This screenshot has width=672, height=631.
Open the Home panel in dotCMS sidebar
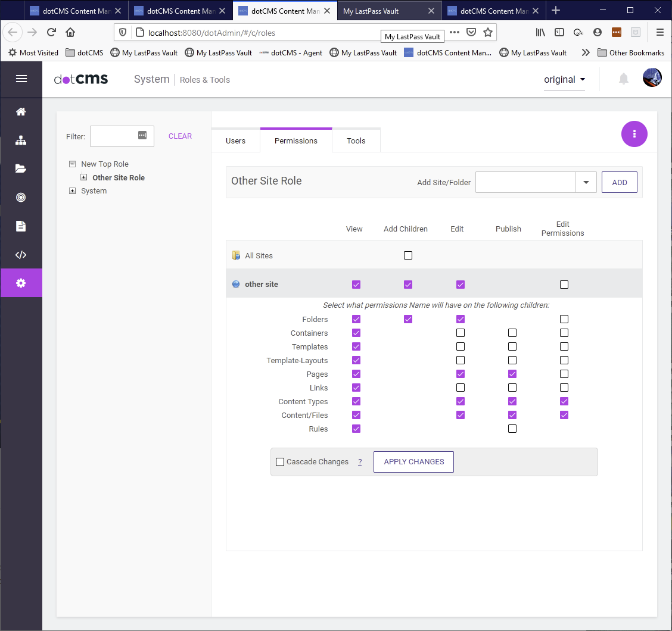pos(21,111)
